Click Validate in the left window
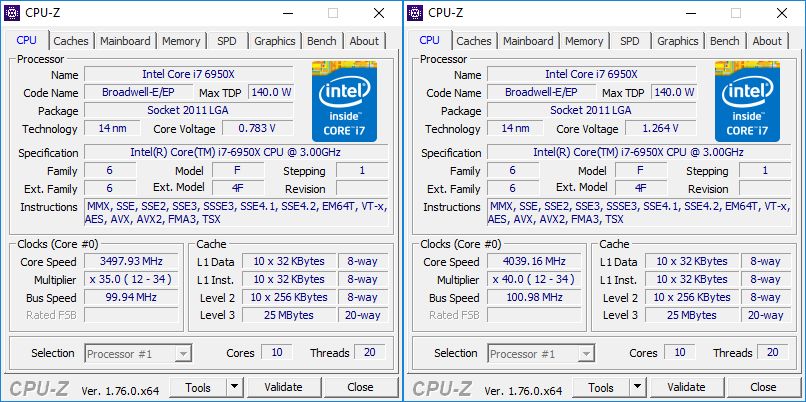Screen dimensions: 806x402 click(283, 387)
